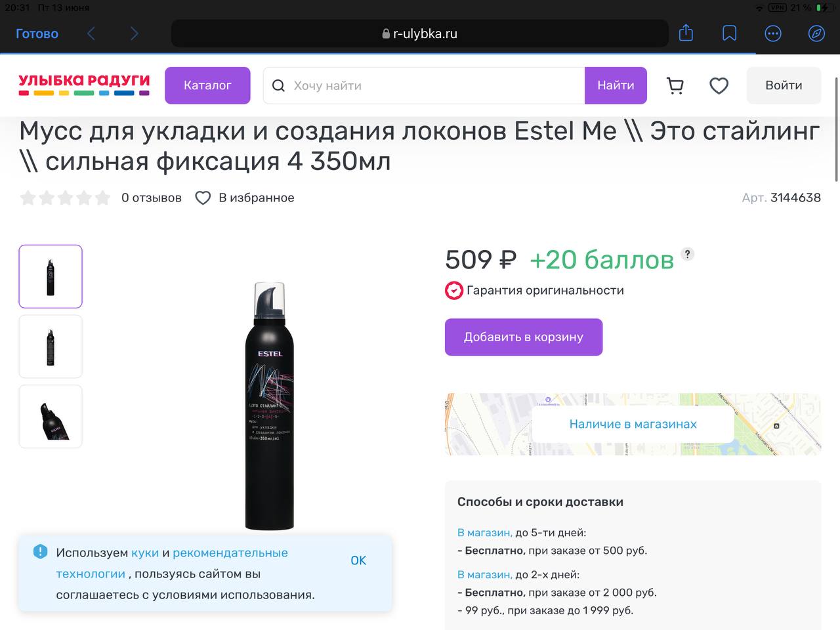The width and height of the screenshot is (840, 630).
Task: Click second В магазин, delivery link
Action: [x=485, y=575]
